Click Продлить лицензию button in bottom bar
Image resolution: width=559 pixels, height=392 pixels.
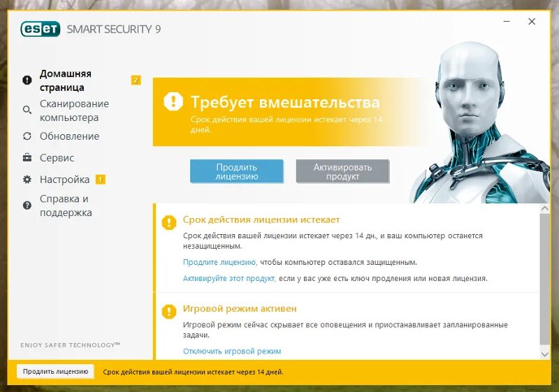point(56,371)
